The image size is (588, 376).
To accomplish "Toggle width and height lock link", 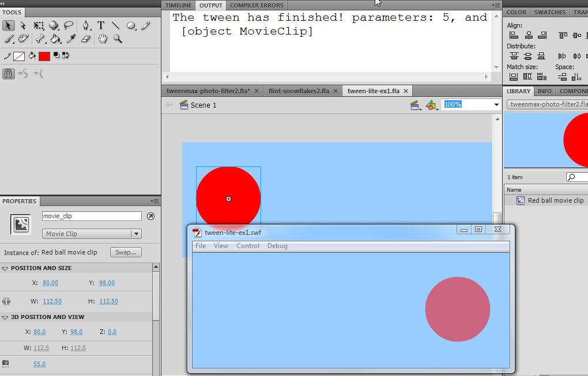I will click(x=6, y=301).
